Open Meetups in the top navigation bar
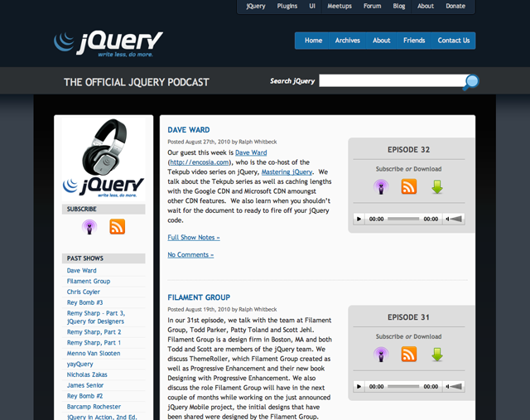 pos(340,6)
